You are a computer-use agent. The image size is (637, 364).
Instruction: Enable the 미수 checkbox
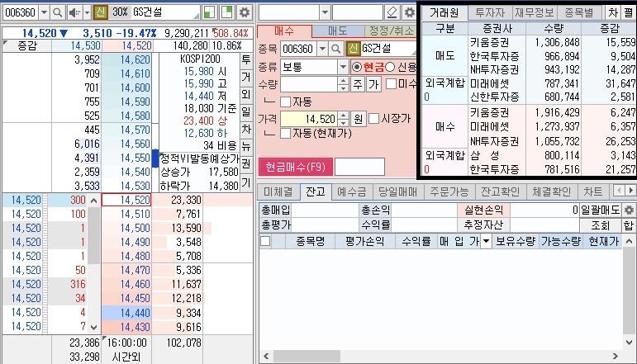(x=392, y=84)
